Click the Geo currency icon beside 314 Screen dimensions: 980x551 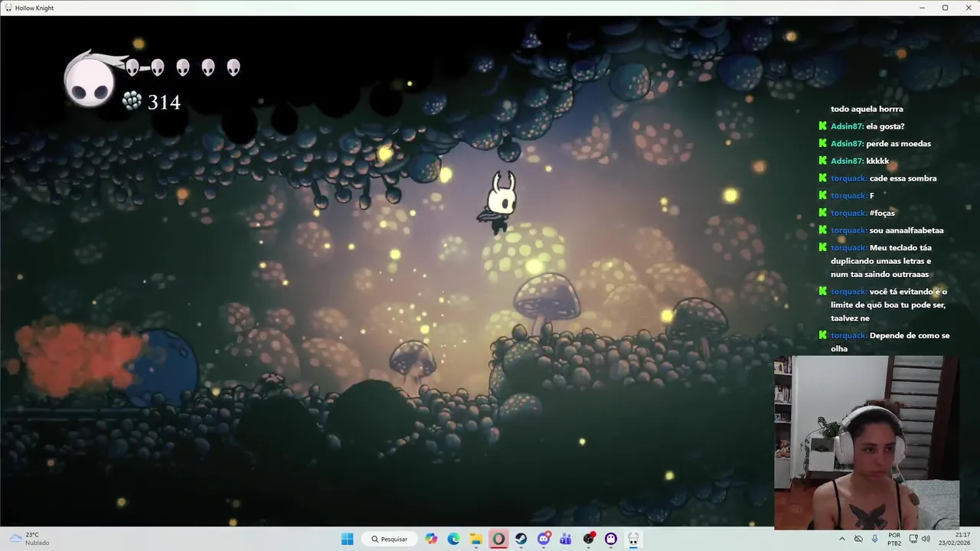pyautogui.click(x=132, y=101)
